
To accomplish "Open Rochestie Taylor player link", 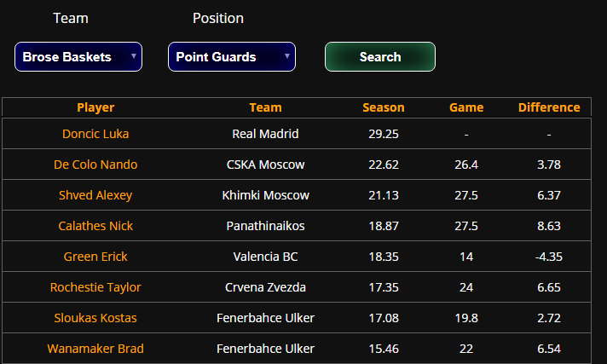I will 95,287.
